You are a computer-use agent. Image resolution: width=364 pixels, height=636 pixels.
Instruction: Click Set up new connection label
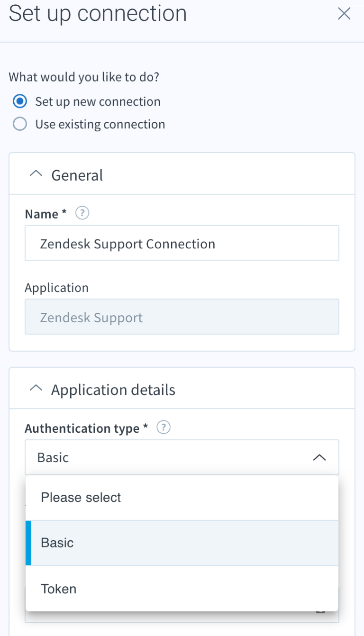(98, 101)
